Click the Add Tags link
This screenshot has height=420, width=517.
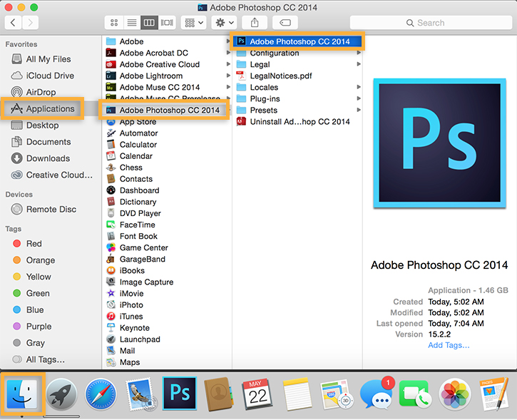449,345
